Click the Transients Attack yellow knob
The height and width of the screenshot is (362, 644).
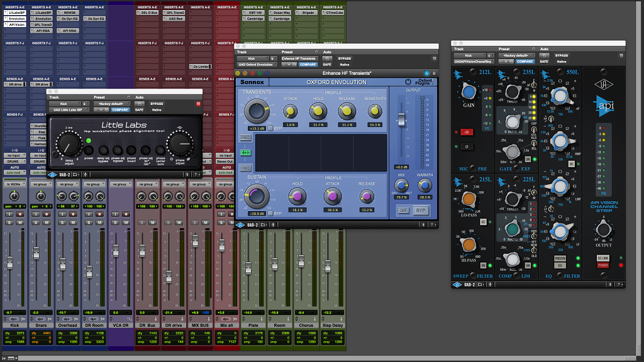(291, 111)
